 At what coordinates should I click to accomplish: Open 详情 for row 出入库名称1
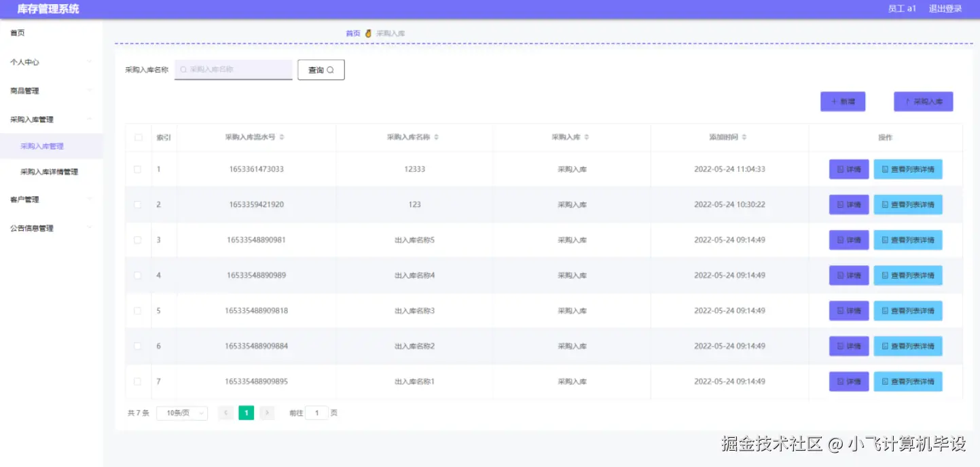coord(849,381)
